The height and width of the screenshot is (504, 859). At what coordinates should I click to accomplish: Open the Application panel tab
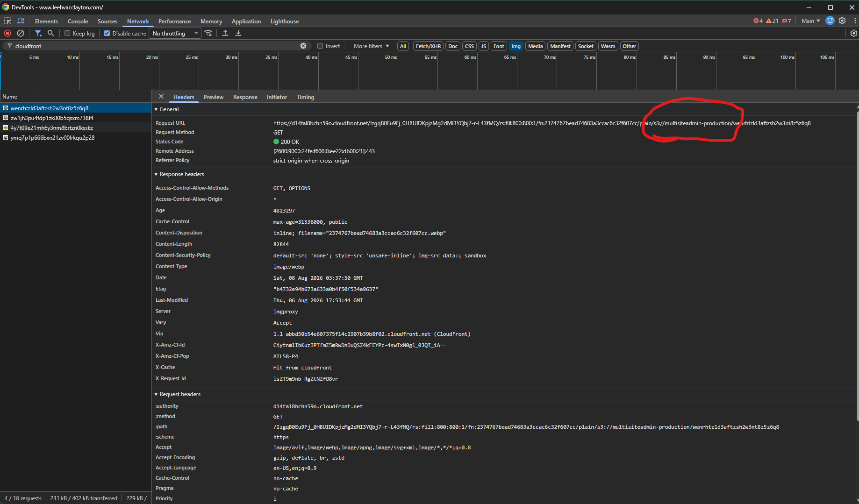[246, 21]
